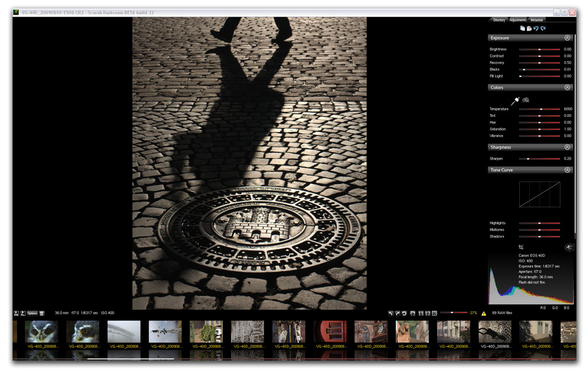The width and height of the screenshot is (588, 373).
Task: Adjust the Hue slider
Action: 539,122
